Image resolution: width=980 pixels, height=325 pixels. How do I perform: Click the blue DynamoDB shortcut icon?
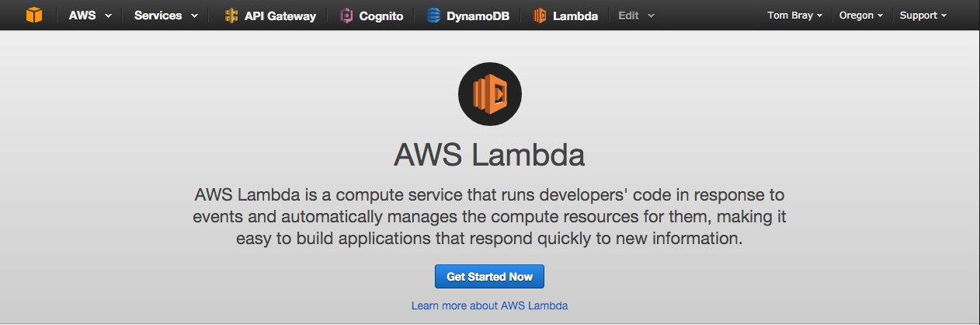[433, 16]
